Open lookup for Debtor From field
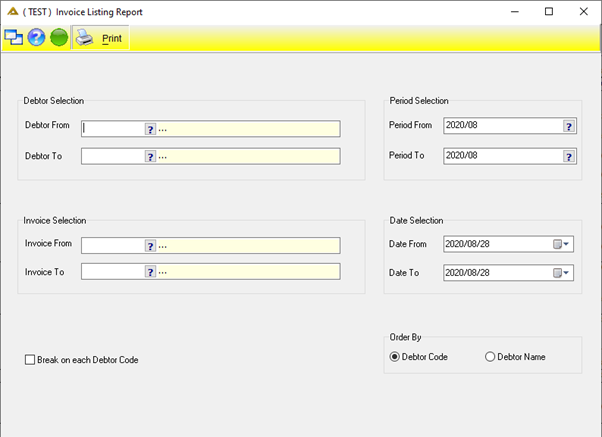602x437 pixels. [x=150, y=129]
